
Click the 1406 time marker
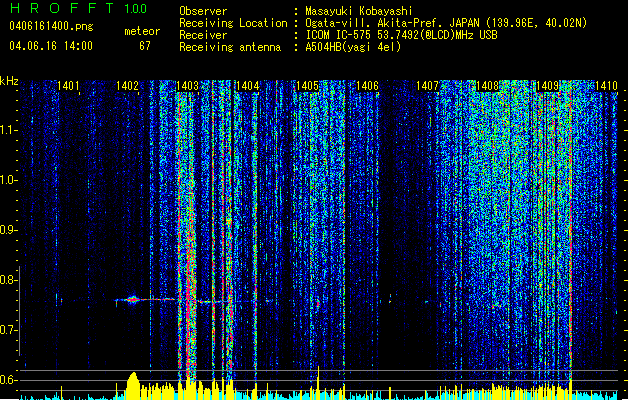[x=367, y=86]
